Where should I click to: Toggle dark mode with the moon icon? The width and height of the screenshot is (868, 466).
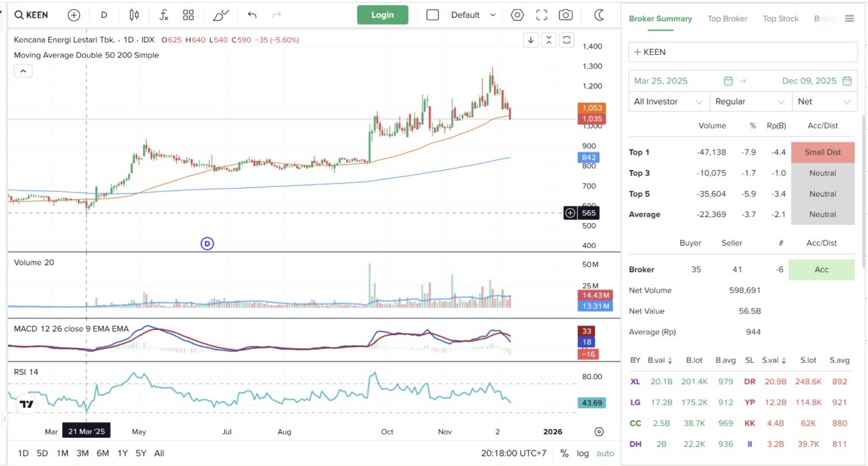tap(599, 15)
